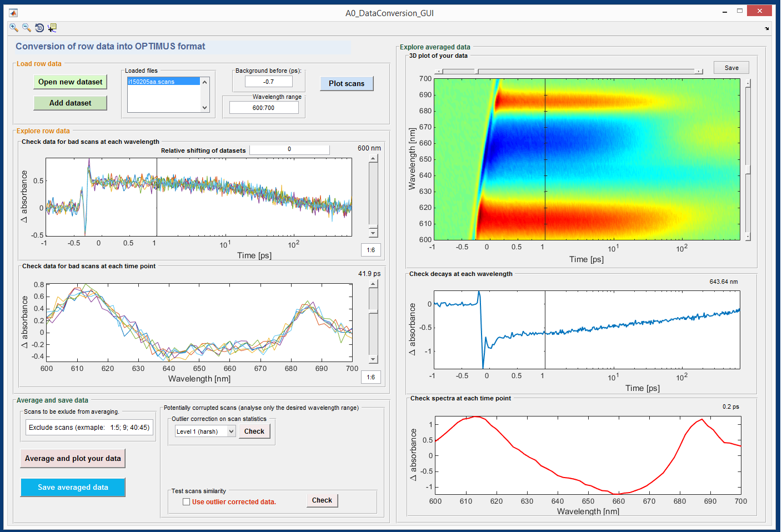The height and width of the screenshot is (532, 782).
Task: Click top arrow of 3D plot vertical slider
Action: point(748,83)
